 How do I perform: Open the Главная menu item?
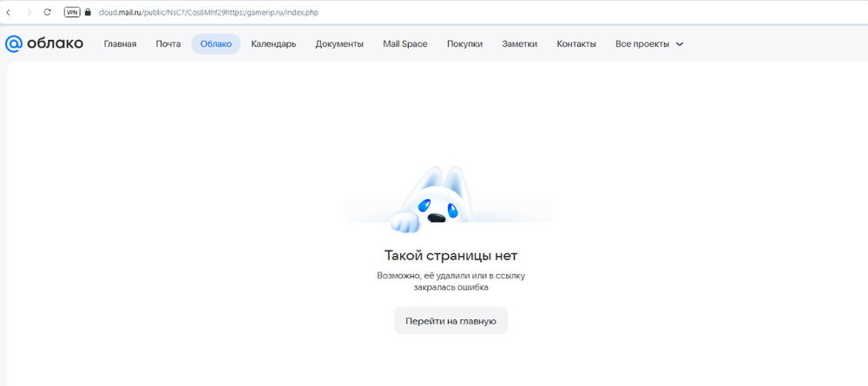click(x=120, y=44)
